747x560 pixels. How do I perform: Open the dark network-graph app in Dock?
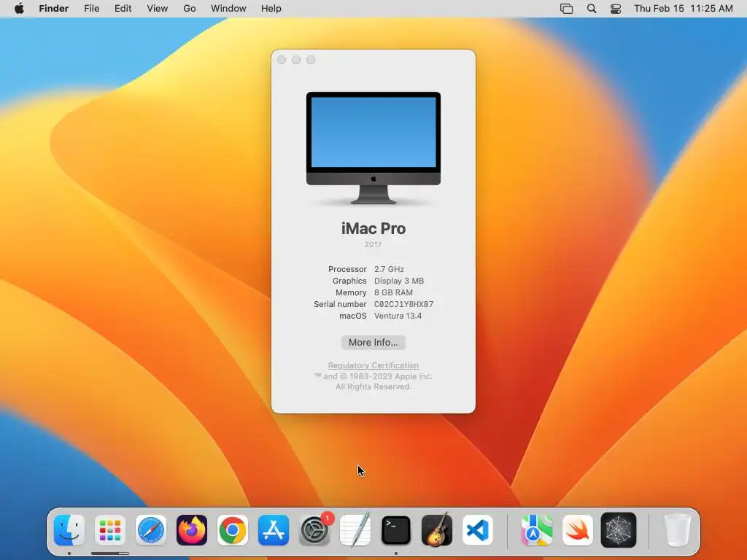click(619, 530)
